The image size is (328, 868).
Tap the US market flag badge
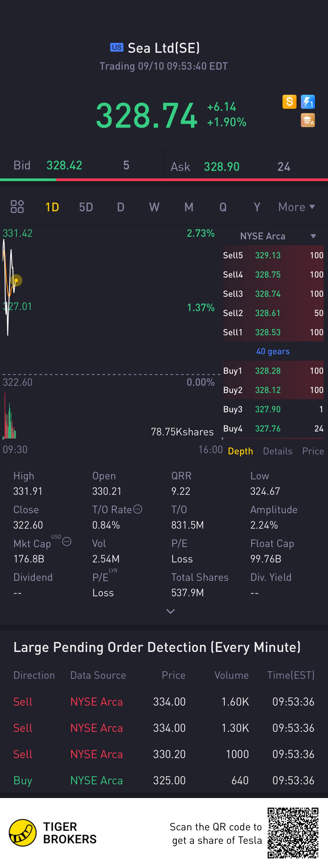click(x=117, y=48)
